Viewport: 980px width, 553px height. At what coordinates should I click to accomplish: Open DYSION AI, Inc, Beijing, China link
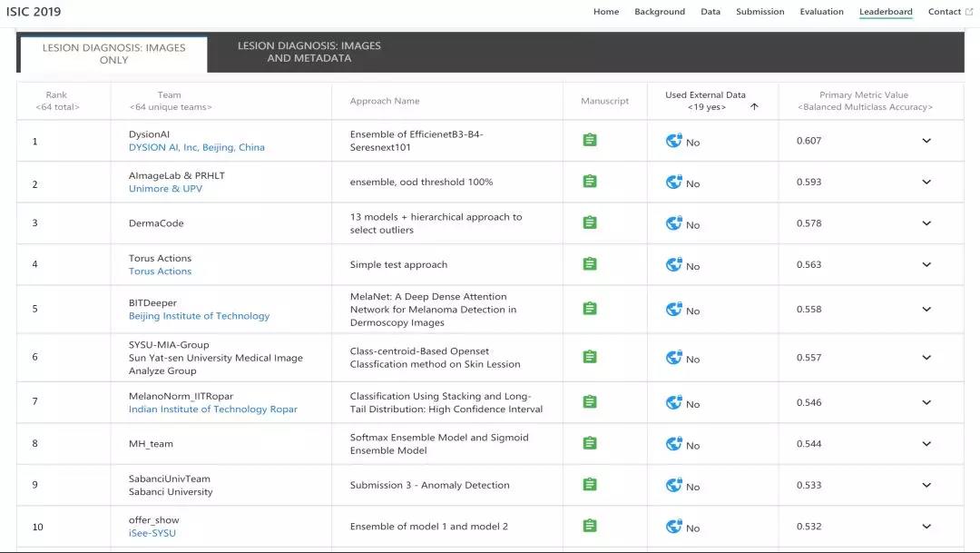coord(196,148)
